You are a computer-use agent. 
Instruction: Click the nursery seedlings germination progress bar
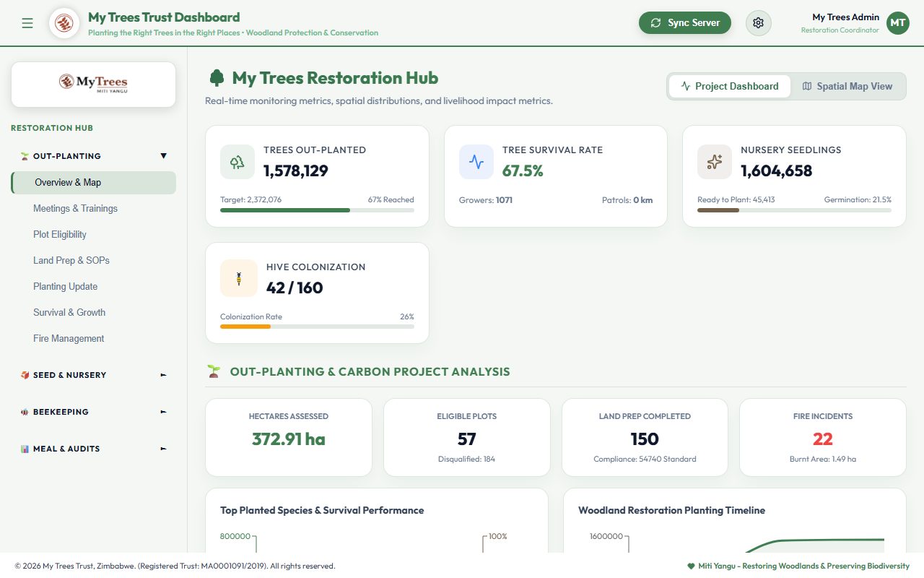794,210
